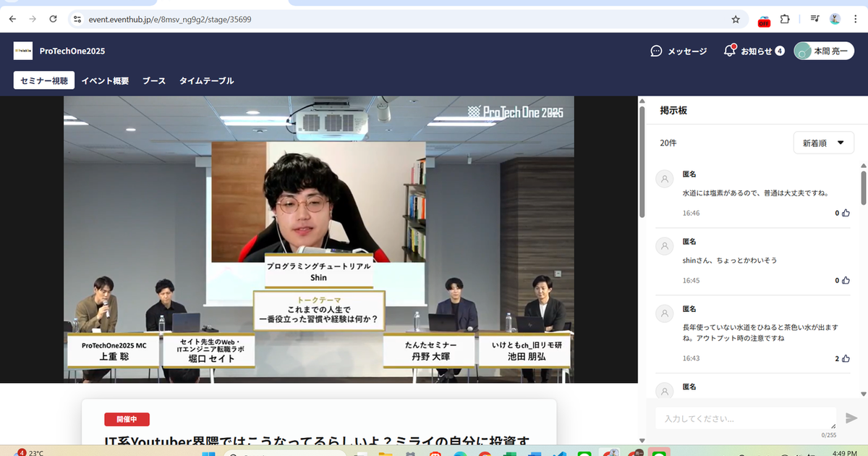Image resolution: width=868 pixels, height=456 pixels.
Task: Open the メッセージ speech bubble icon
Action: 656,51
